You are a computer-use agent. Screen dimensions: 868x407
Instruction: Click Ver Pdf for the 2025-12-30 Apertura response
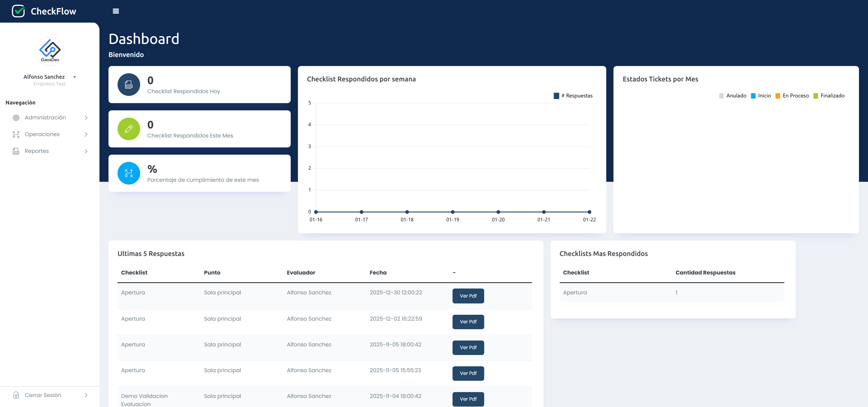468,296
